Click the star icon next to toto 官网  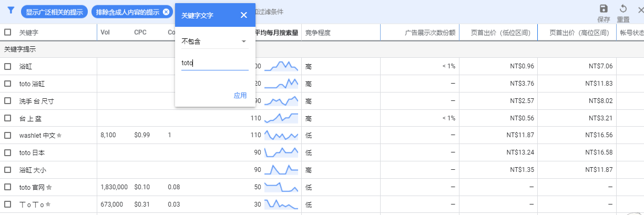(49, 187)
